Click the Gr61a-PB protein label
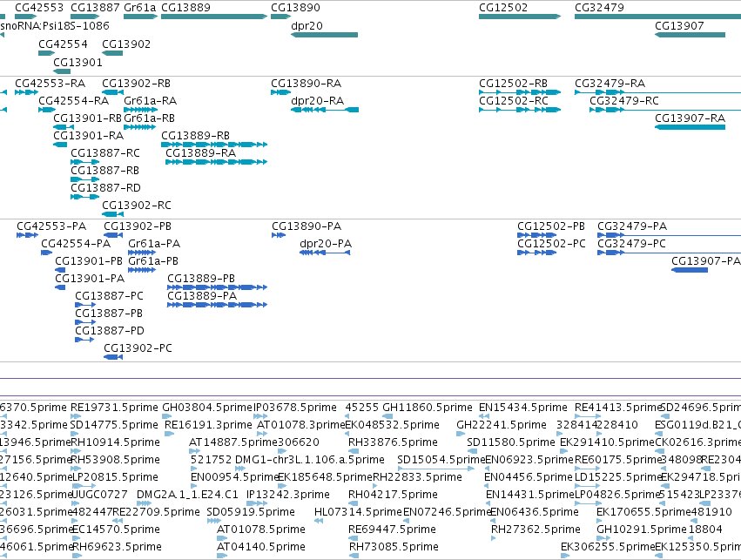Viewport: 741px width, 560px height. tap(153, 262)
